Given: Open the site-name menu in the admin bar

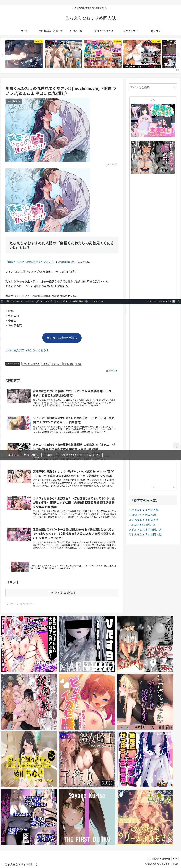Looking at the screenshot, I should [20, 301].
